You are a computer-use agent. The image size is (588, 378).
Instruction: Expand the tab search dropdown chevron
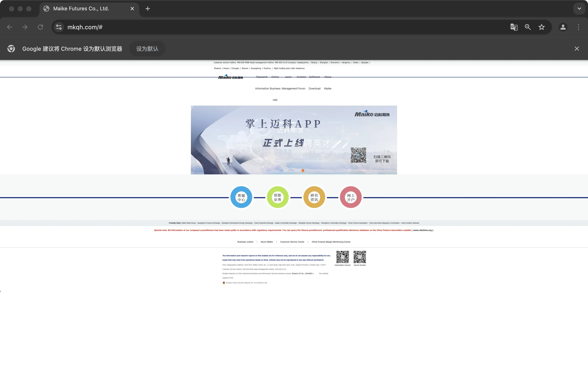tap(579, 9)
